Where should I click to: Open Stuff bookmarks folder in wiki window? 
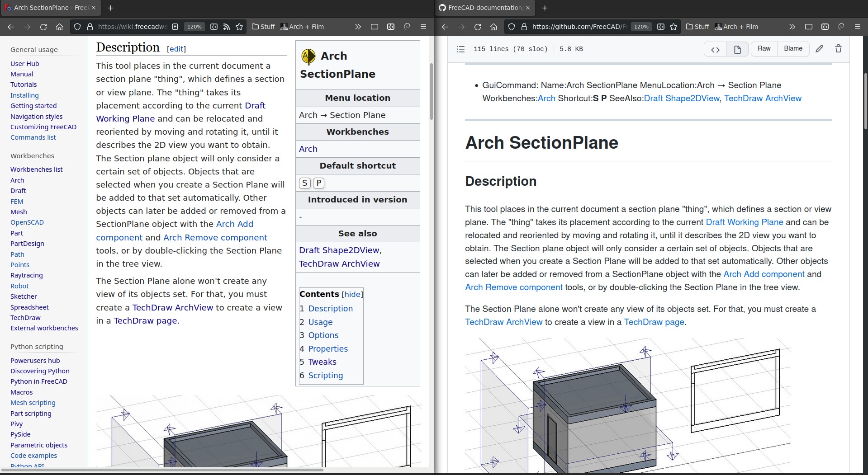point(263,27)
